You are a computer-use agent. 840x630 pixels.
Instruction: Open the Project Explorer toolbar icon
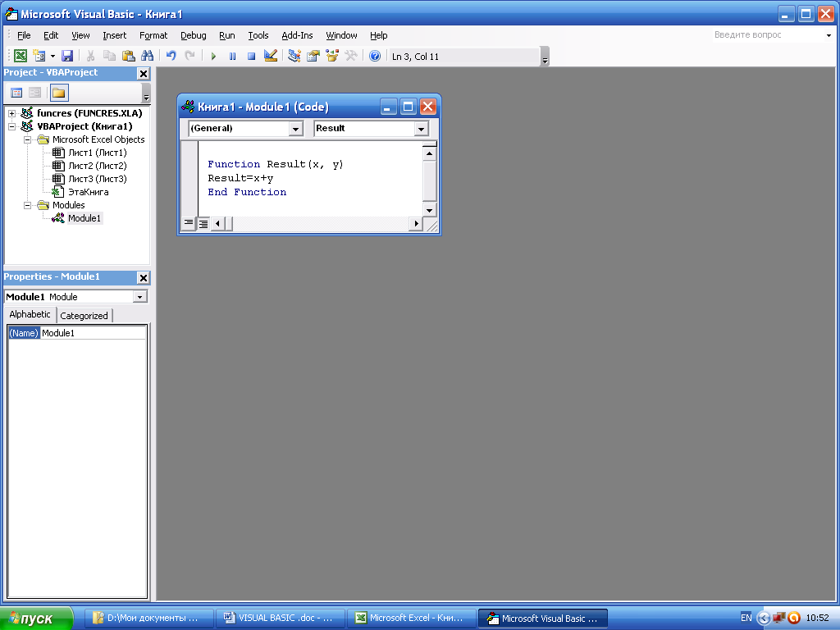294,56
